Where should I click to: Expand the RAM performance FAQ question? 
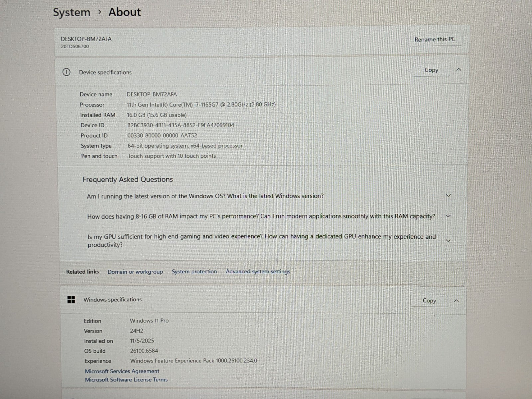pos(448,216)
